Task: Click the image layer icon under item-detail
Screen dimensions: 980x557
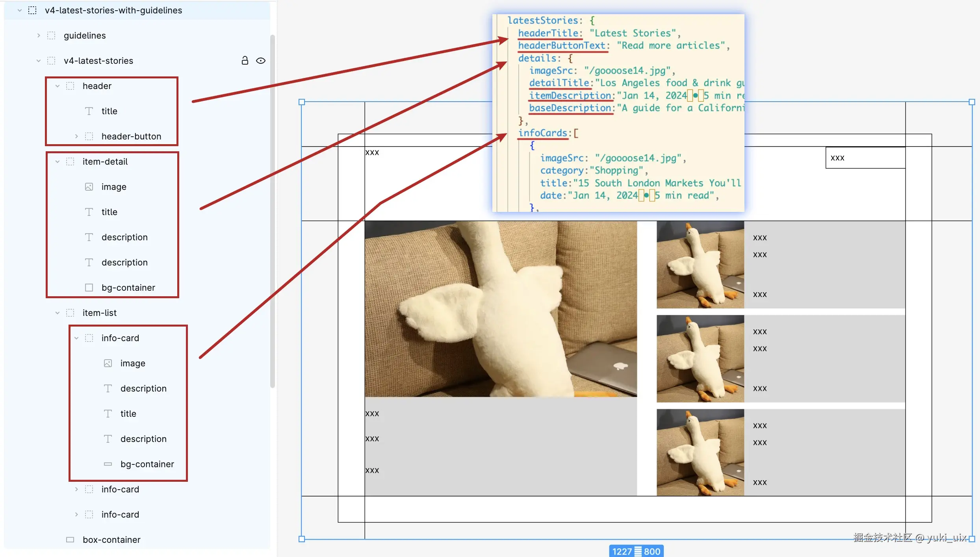Action: point(89,186)
